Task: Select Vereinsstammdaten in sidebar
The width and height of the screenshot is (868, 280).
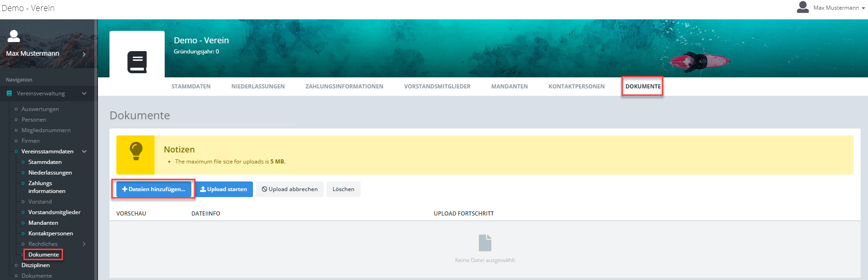Action: (x=47, y=152)
